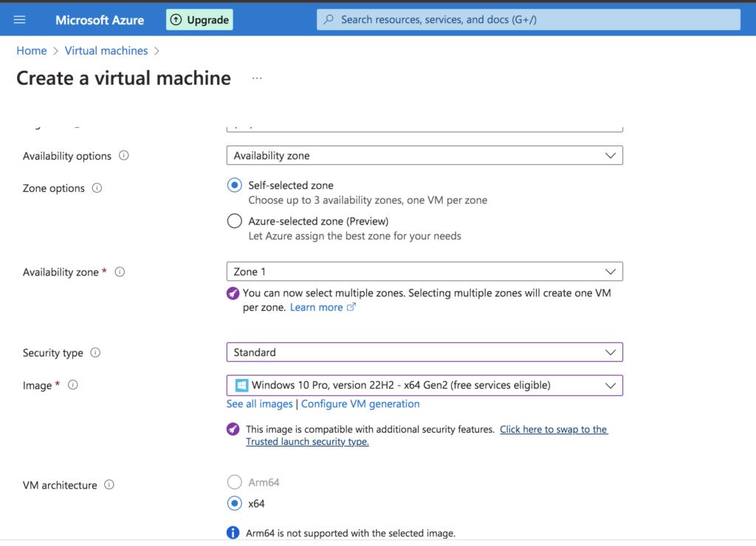Open Learn more about multiple zones
Viewport: 756px width, 546px height.
pyautogui.click(x=323, y=307)
